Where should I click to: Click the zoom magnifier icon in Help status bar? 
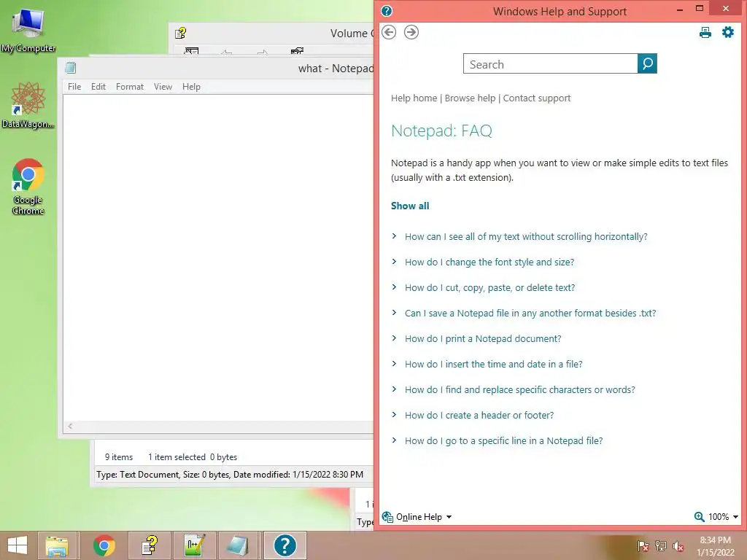(x=699, y=517)
